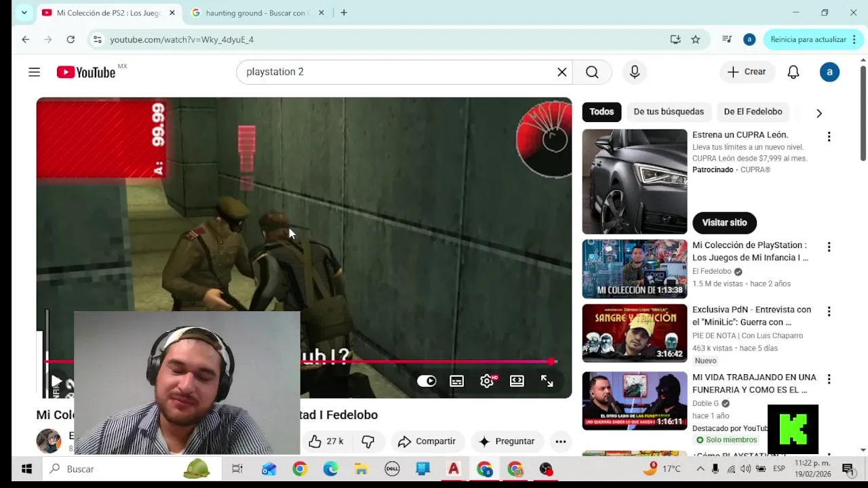Screen dimensions: 868x488
Task: Dislike the video
Action: click(368, 441)
